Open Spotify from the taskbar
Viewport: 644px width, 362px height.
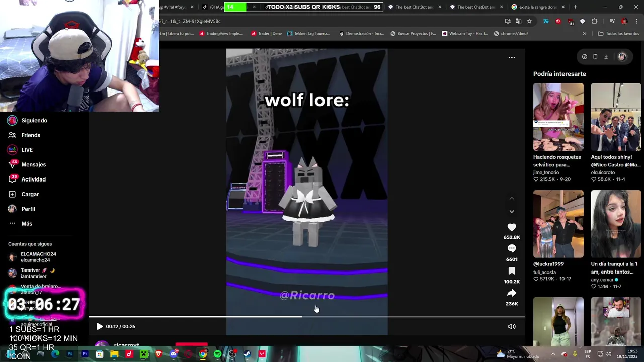[217, 354]
